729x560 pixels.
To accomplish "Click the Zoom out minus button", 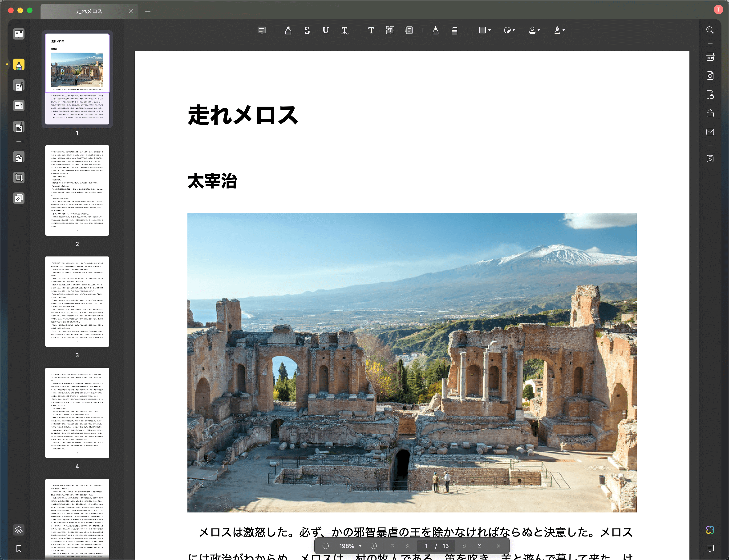I will (326, 546).
